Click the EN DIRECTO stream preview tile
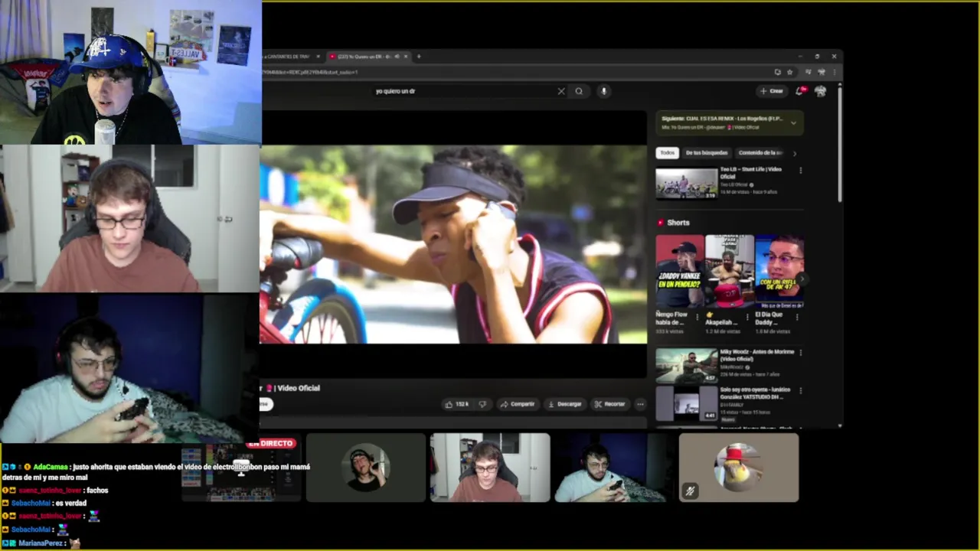Image resolution: width=980 pixels, height=551 pixels. [x=240, y=469]
